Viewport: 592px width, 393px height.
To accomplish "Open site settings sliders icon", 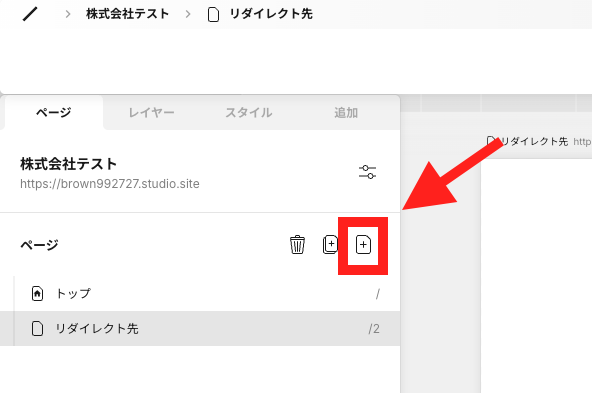I will [x=367, y=172].
